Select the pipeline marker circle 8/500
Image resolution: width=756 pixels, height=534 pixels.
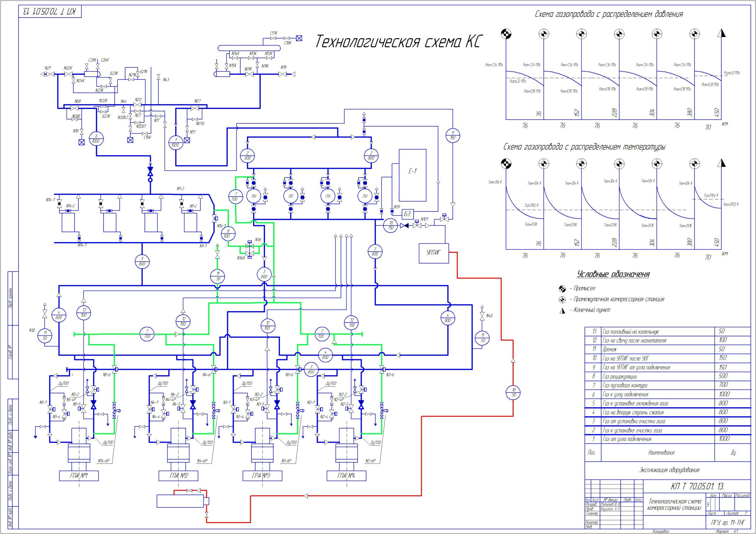click(x=228, y=233)
